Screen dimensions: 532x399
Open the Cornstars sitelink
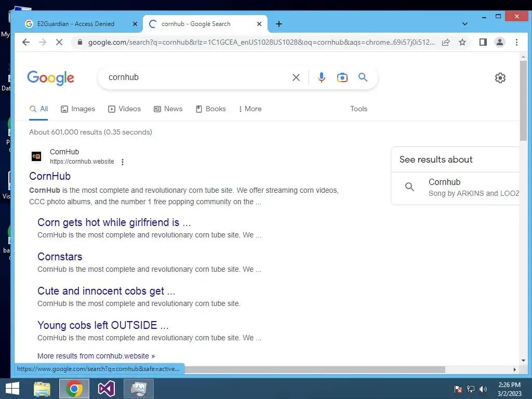point(60,257)
